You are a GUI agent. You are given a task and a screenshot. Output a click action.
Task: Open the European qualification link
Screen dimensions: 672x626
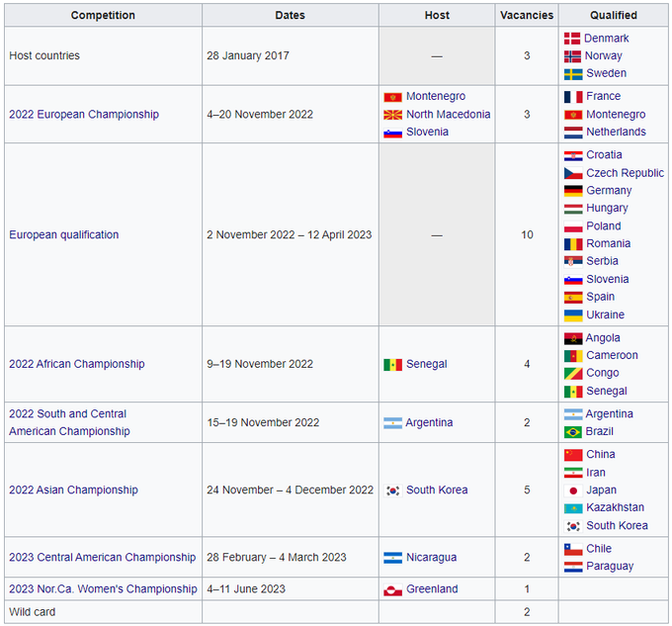(64, 235)
